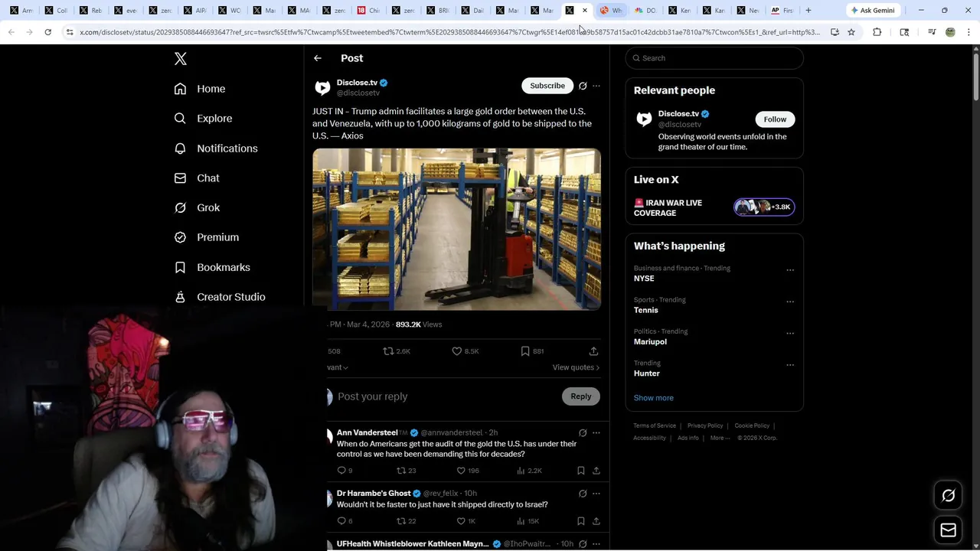The height and width of the screenshot is (551, 980).
Task: Click into Post your reply field
Action: (444, 396)
